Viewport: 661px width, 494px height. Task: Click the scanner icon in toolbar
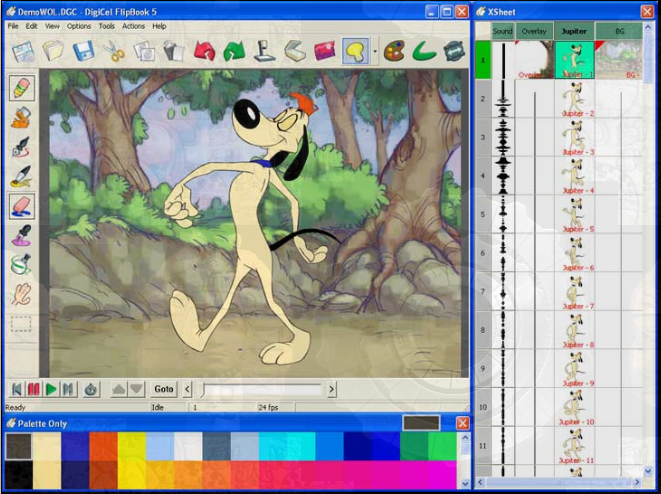pyautogui.click(x=295, y=51)
